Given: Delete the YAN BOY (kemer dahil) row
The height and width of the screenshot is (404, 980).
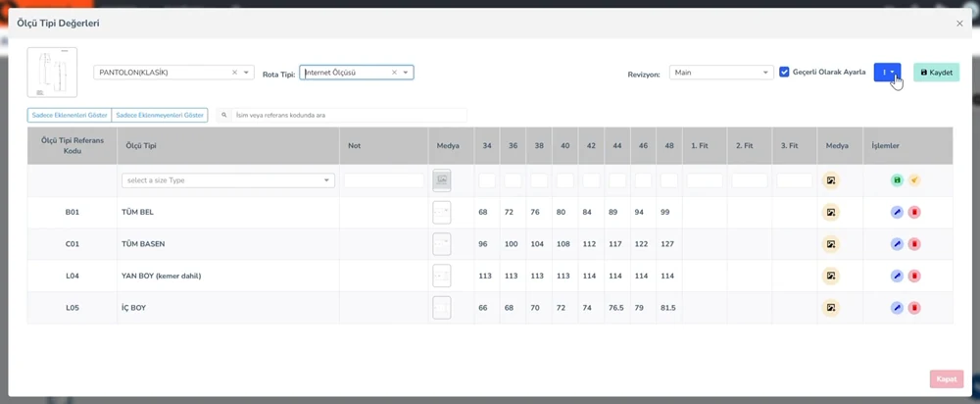Looking at the screenshot, I should point(914,276).
